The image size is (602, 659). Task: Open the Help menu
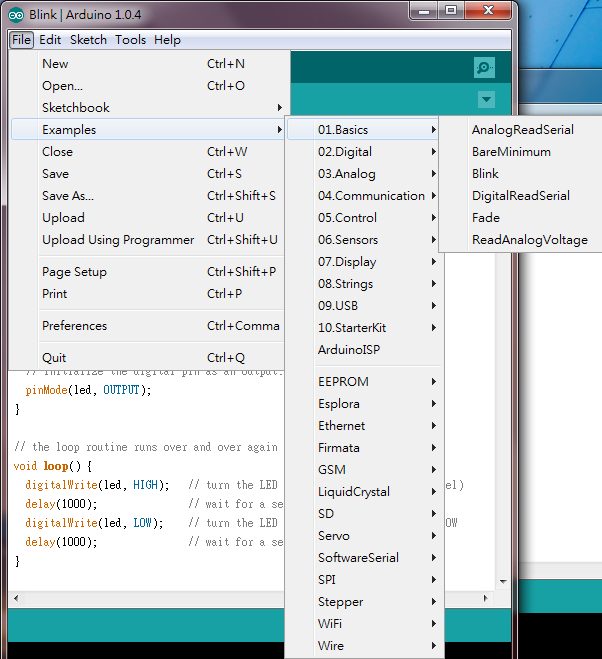point(167,40)
